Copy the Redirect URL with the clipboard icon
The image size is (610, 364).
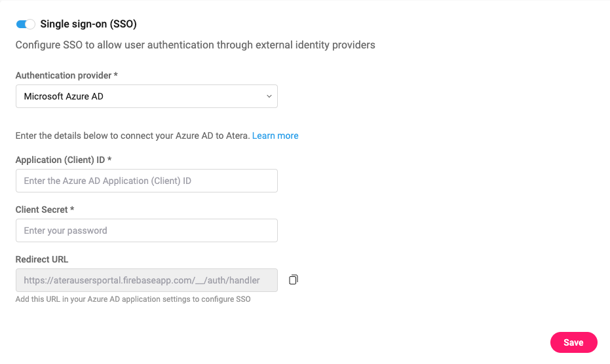coord(294,280)
